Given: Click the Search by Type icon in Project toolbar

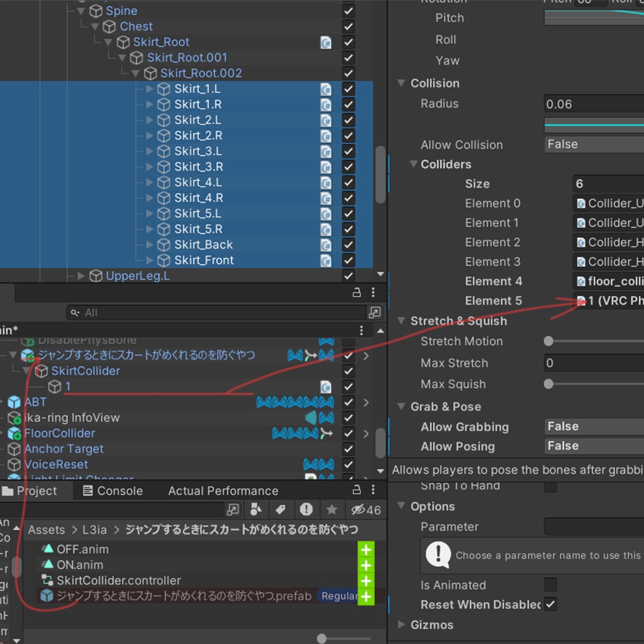Looking at the screenshot, I should 256,509.
